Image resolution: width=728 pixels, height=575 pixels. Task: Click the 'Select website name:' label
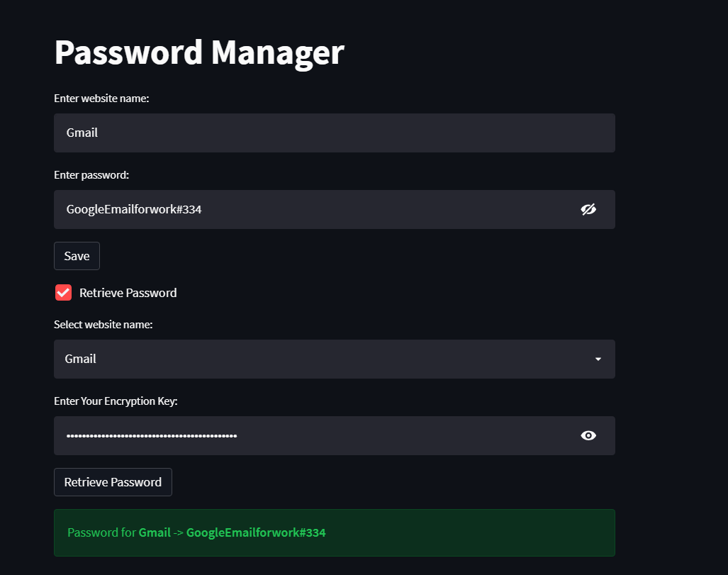coord(103,325)
